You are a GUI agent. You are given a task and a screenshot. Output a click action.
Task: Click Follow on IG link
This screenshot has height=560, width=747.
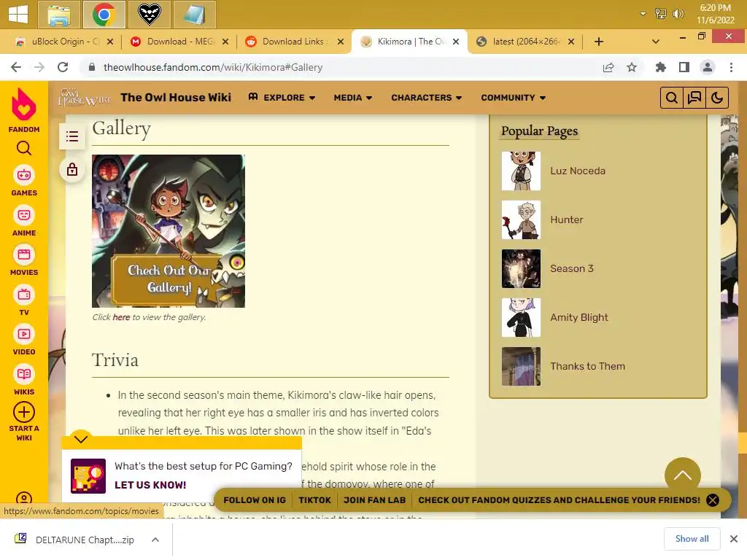tap(255, 500)
